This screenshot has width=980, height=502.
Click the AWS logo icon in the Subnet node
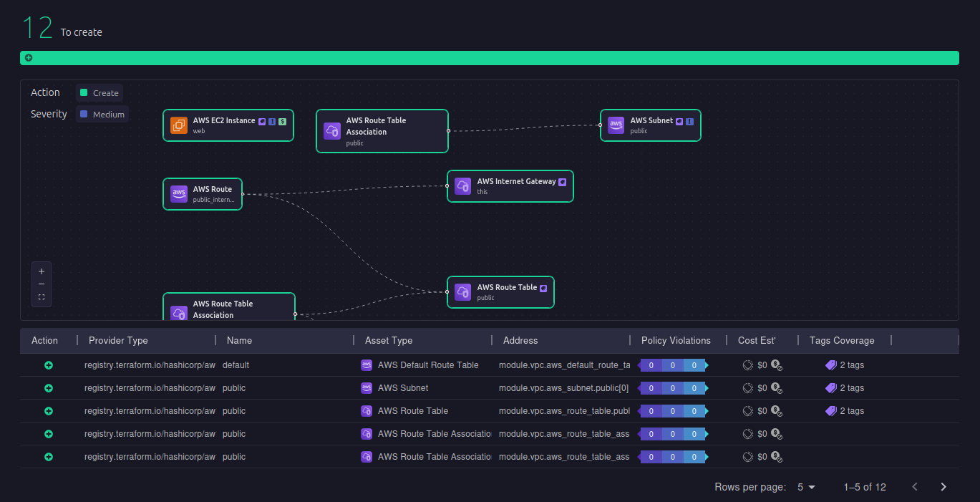pos(616,125)
